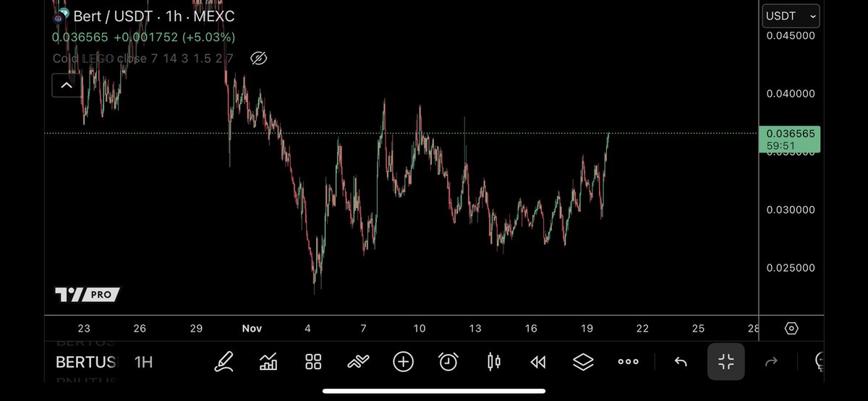The image size is (868, 401).
Task: Open the BERTUS symbol search
Action: pos(85,362)
